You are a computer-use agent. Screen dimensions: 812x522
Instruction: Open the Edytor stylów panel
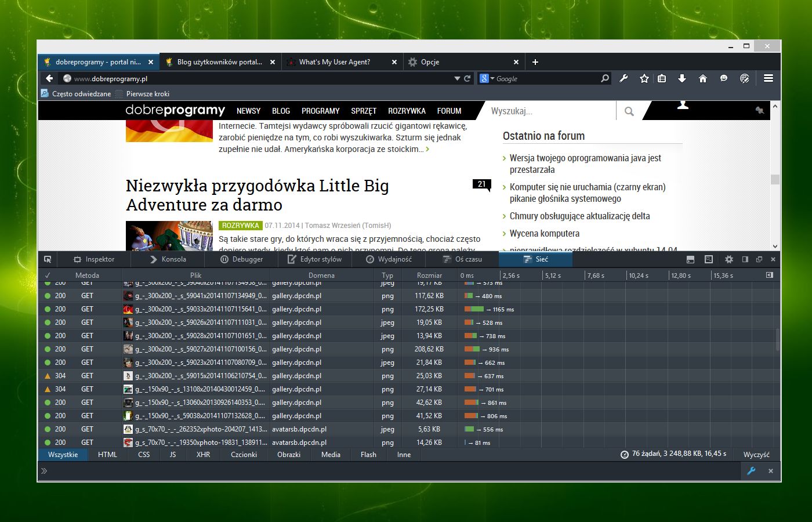[315, 259]
